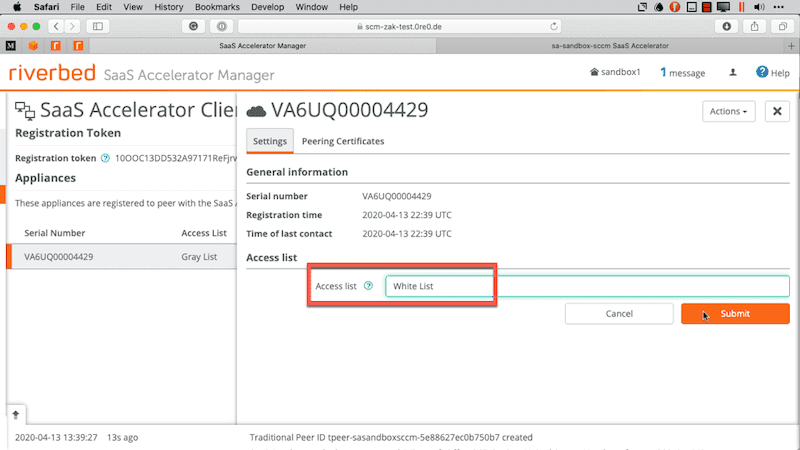Image resolution: width=800 pixels, height=450 pixels.
Task: Cancel the access list change
Action: click(619, 314)
